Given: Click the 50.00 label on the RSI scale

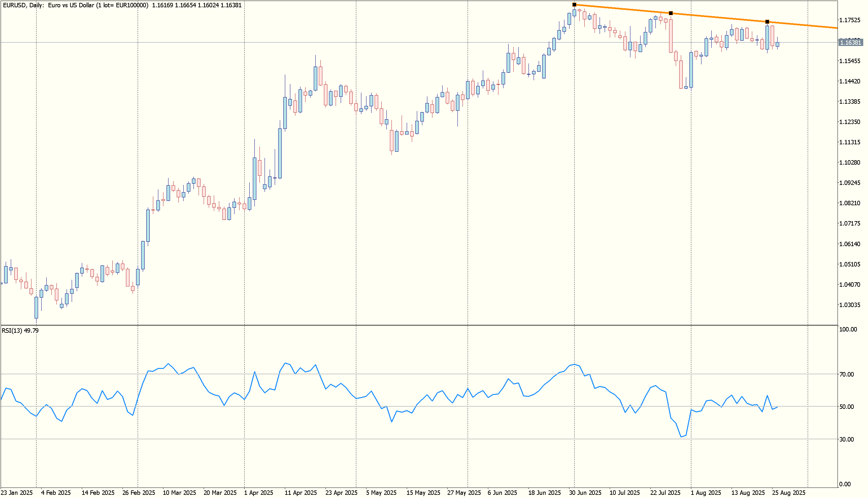Looking at the screenshot, I should pyautogui.click(x=846, y=407).
